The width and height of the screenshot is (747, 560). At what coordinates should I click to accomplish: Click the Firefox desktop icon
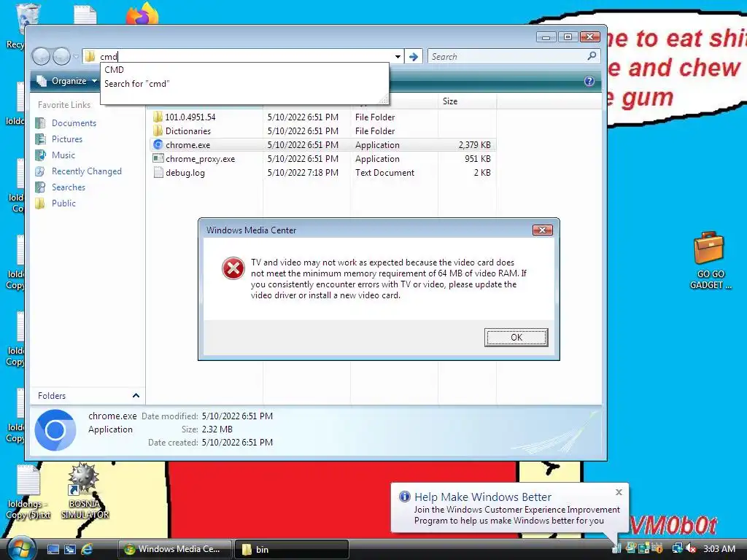142,13
